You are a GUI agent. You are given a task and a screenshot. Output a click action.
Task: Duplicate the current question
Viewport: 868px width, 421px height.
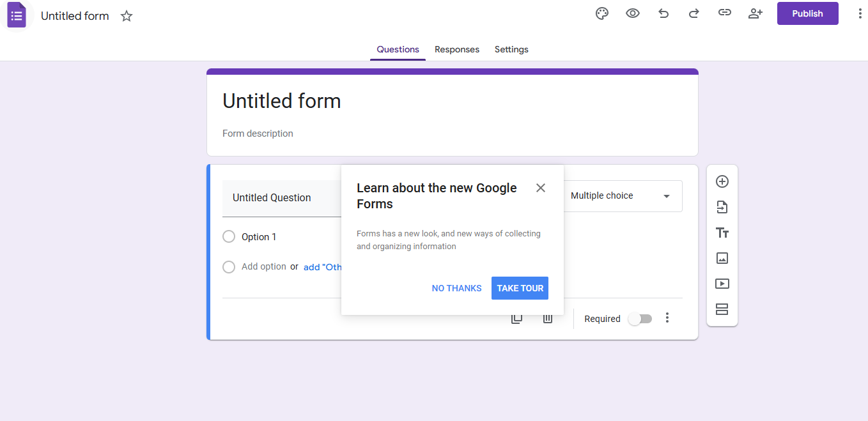[x=516, y=318]
